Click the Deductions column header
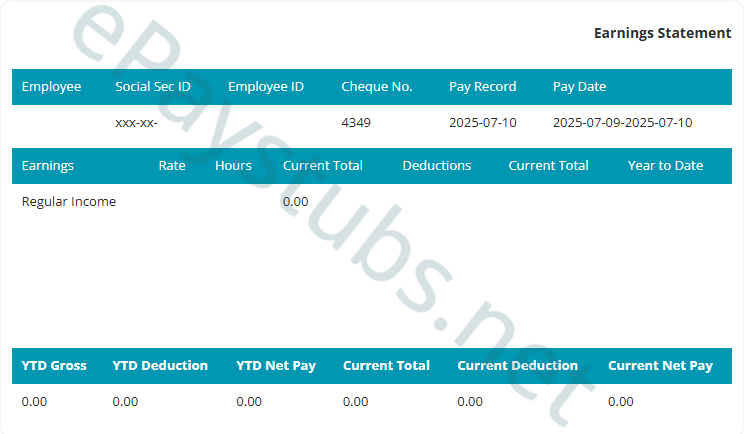 437,166
